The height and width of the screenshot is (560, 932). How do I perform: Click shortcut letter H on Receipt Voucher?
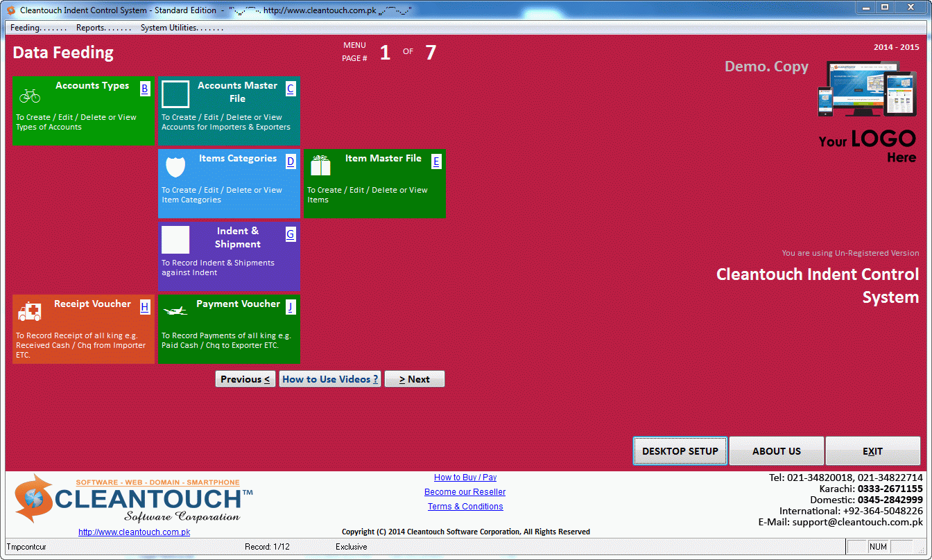click(144, 306)
